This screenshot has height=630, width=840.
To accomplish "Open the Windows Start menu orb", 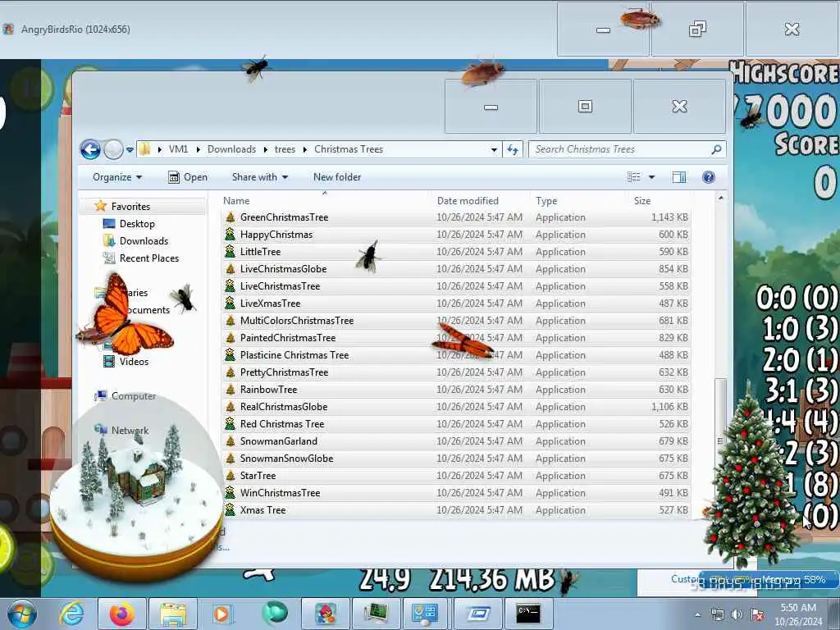I will point(22,614).
